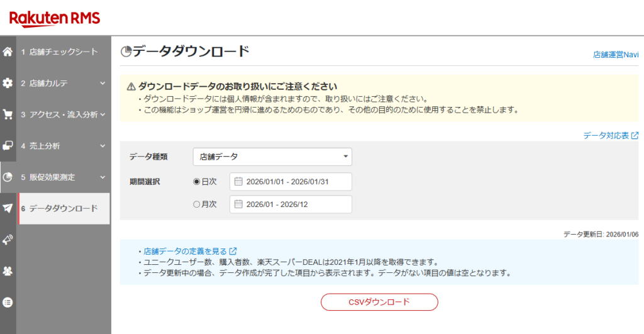Expand the 販促効果測定 menu chevron
The width and height of the screenshot is (644, 334).
tap(103, 177)
